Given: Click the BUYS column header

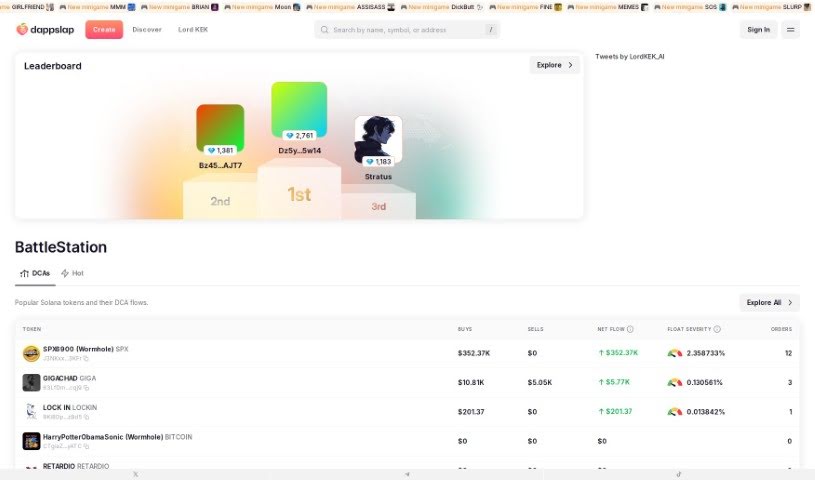Looking at the screenshot, I should pyautogui.click(x=465, y=329).
